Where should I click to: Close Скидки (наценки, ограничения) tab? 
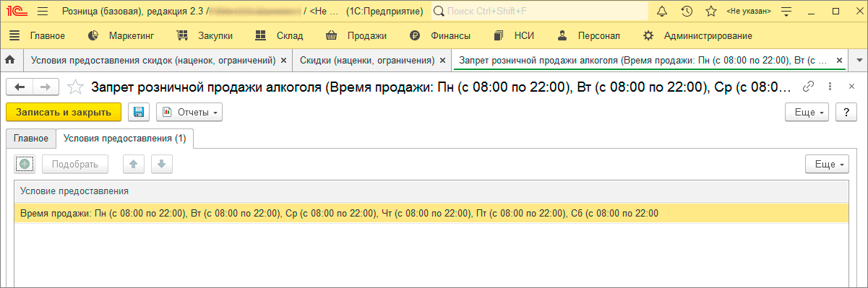pos(442,61)
